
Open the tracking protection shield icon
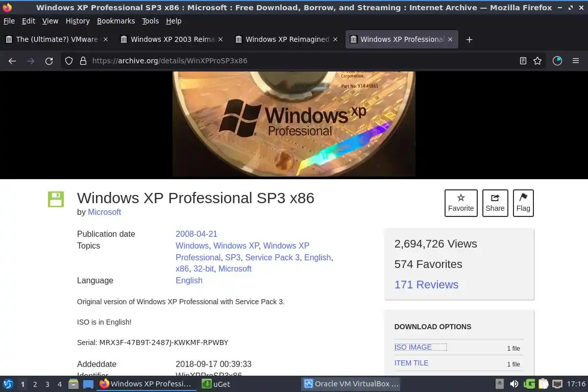point(68,61)
